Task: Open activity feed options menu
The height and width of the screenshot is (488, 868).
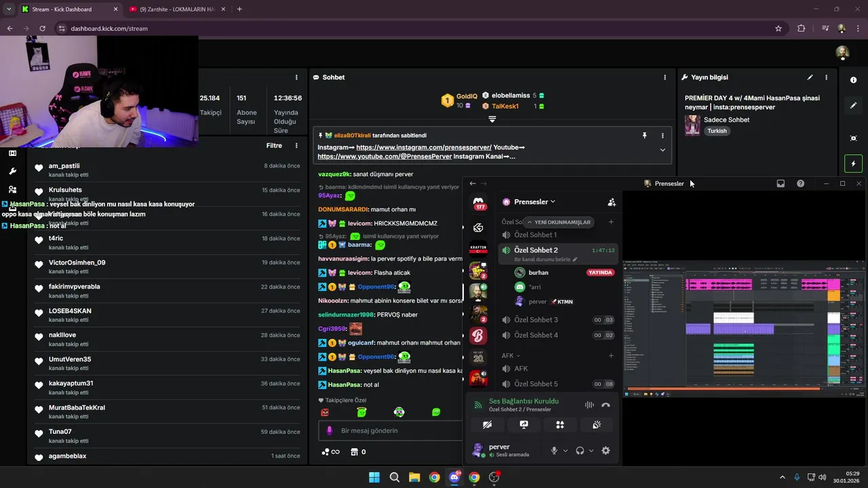Action: (x=296, y=146)
